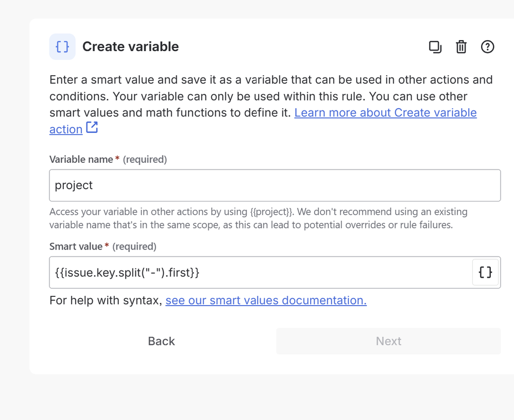The width and height of the screenshot is (514, 420).
Task: Select the Create variable heading text
Action: pos(130,46)
